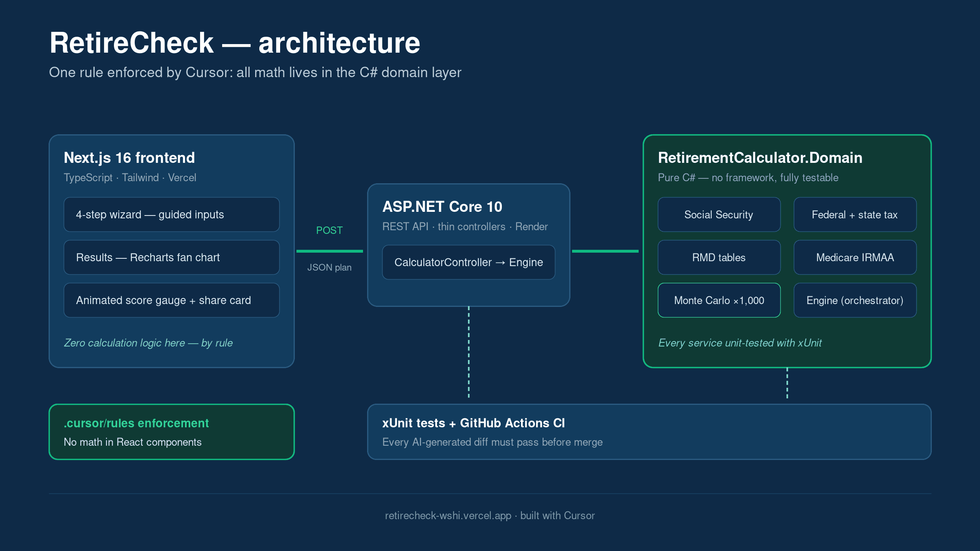980x551 pixels.
Task: Click the 'POST' connector label
Action: [x=330, y=230]
